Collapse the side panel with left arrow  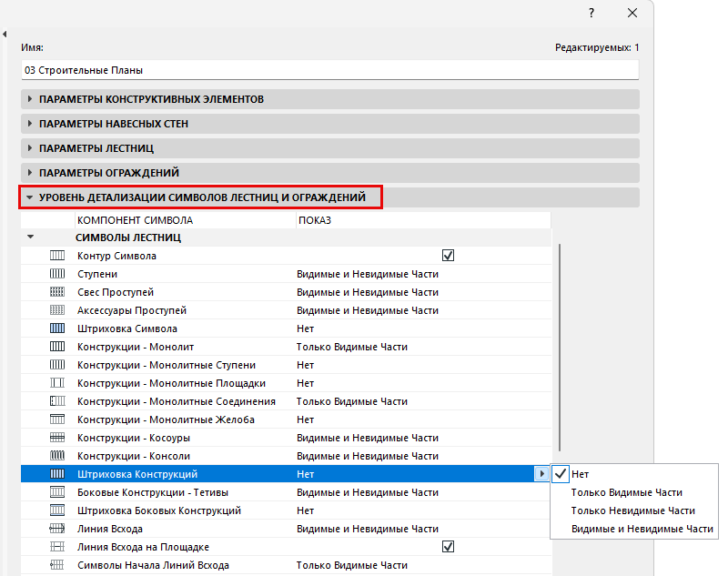tap(5, 34)
